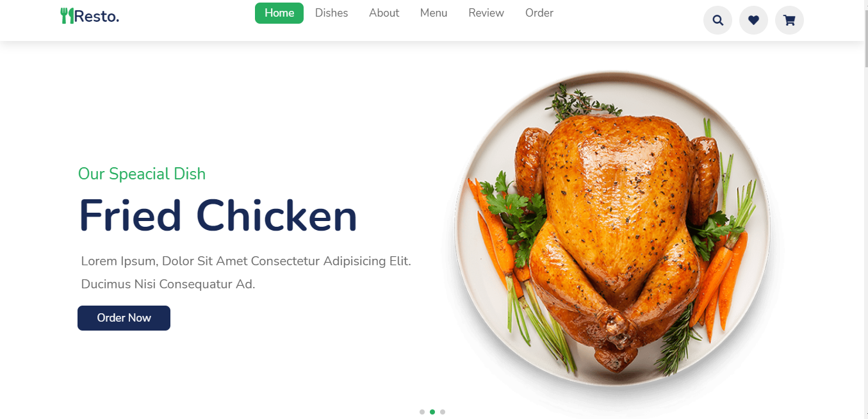This screenshot has height=419, width=868.
Task: Open search with the magnifier icon
Action: click(x=717, y=21)
